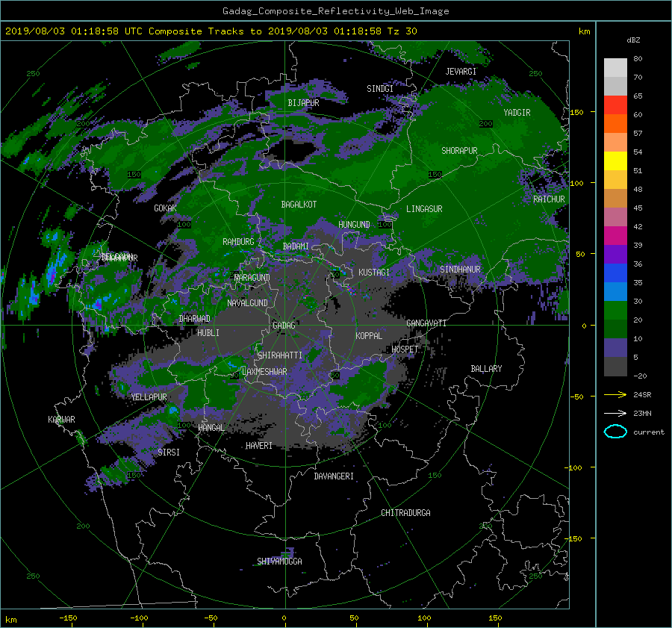The height and width of the screenshot is (628, 672).
Task: Select the BIJAPUR city label
Action: (303, 103)
